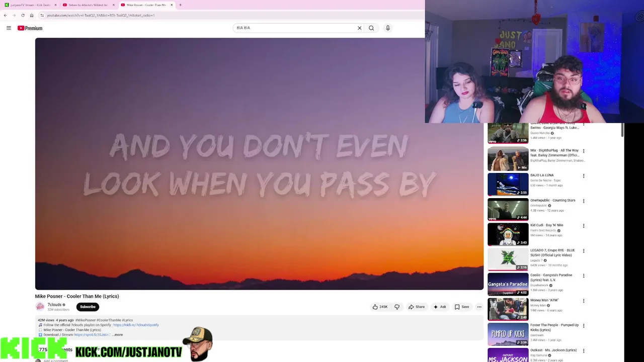Reload the page with the refresh icon
The image size is (644, 362).
(x=23, y=15)
